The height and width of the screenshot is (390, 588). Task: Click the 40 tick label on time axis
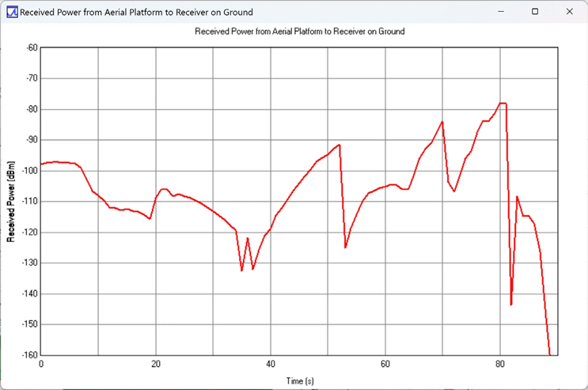click(271, 365)
